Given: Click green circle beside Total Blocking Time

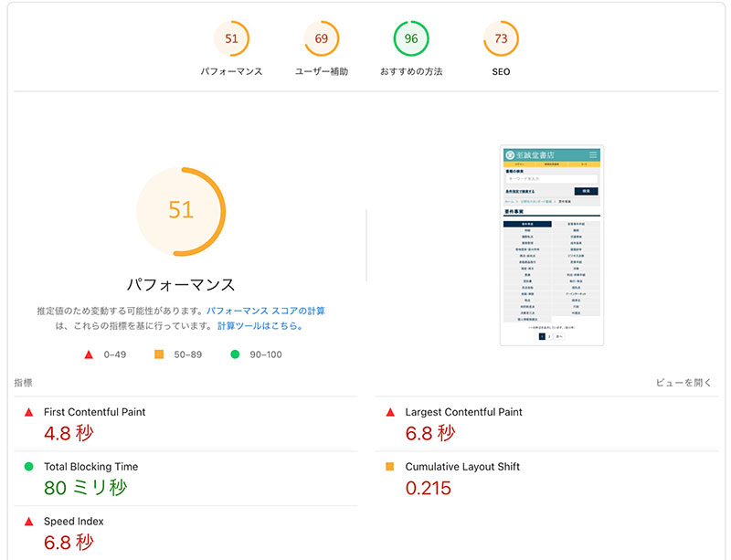Looking at the screenshot, I should tap(29, 466).
